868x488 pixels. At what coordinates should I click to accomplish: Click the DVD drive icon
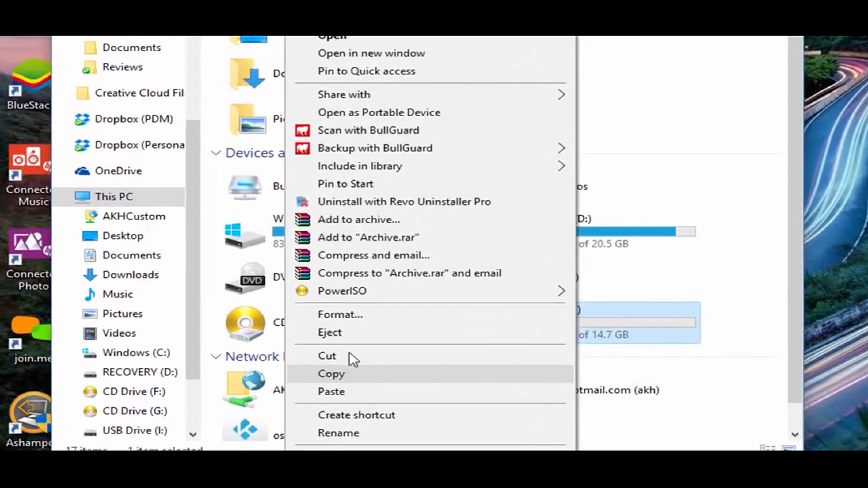[245, 277]
